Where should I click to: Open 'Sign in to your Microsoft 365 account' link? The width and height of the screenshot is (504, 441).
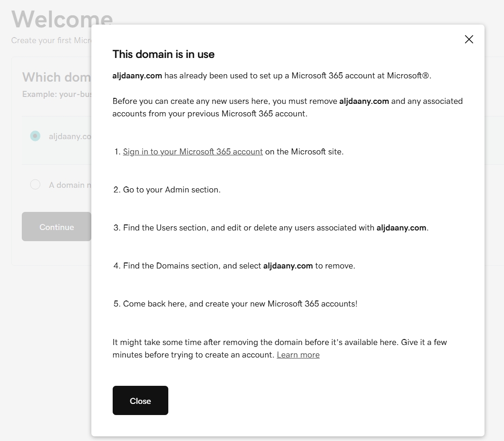point(193,151)
